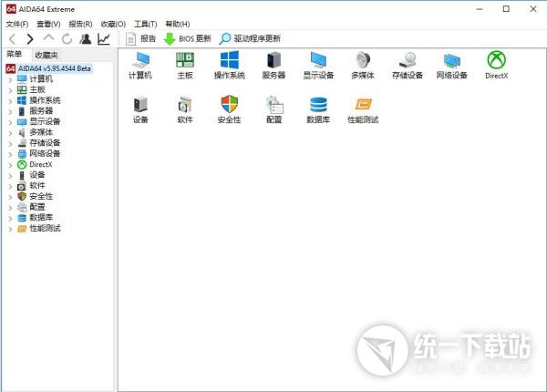Select 存储设备 in the sidebar tree
This screenshot has height=392, width=547.
(45, 142)
